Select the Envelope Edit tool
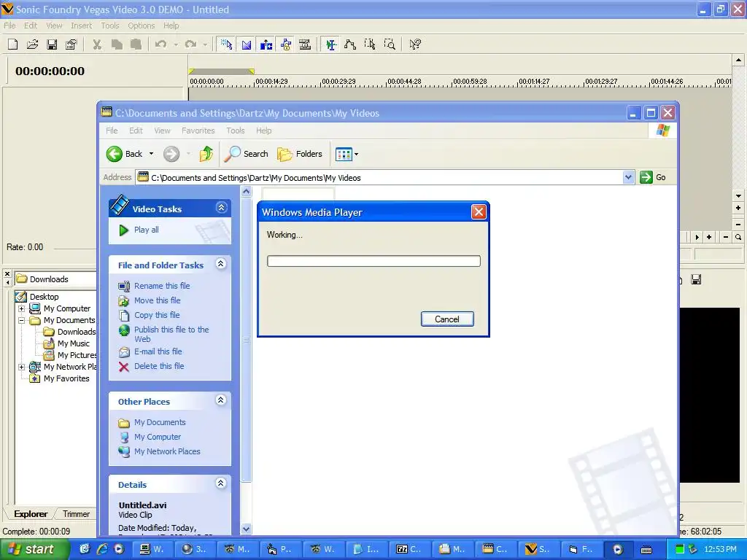 click(350, 44)
